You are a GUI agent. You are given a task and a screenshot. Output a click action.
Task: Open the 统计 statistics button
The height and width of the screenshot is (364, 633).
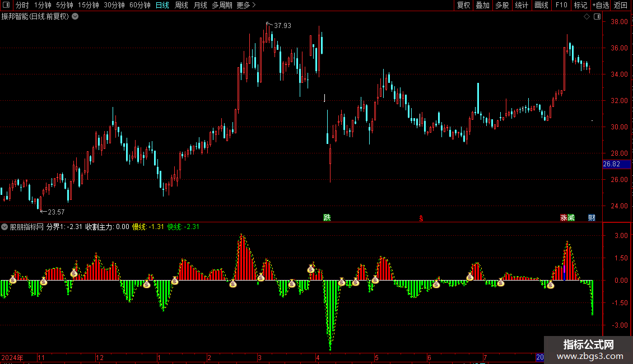tap(522, 5)
